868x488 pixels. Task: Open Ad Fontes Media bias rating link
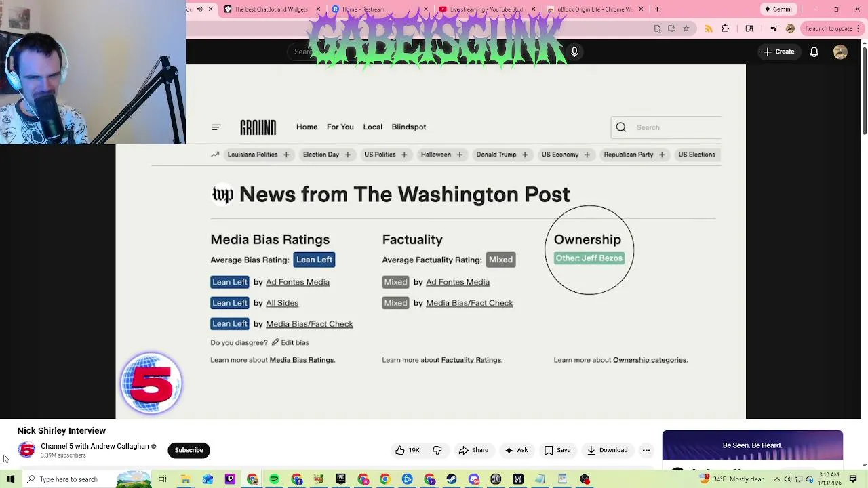(298, 282)
